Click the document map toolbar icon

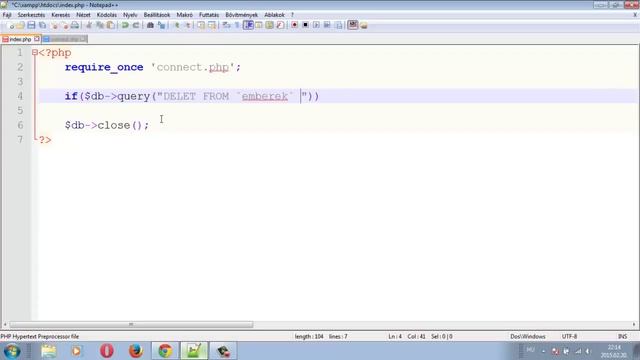(x=269, y=25)
